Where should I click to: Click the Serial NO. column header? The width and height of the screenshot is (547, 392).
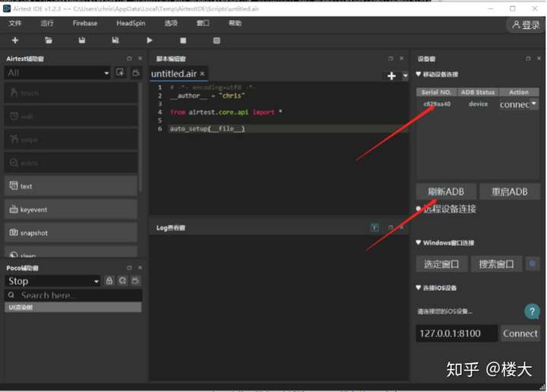(436, 92)
